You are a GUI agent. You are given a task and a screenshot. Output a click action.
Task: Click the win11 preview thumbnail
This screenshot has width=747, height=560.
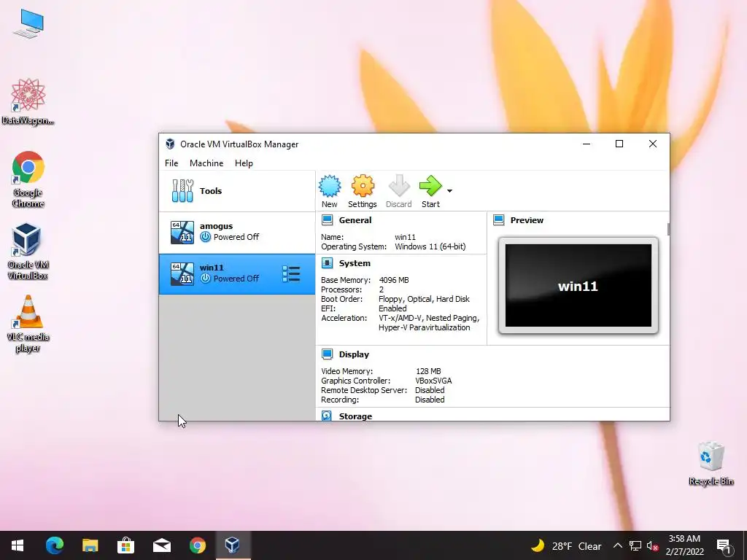coord(578,286)
